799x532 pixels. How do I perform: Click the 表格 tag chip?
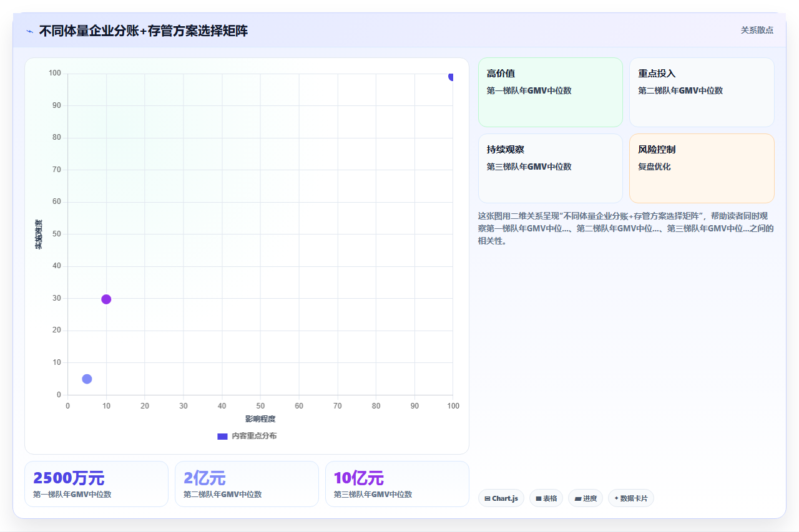(x=546, y=498)
